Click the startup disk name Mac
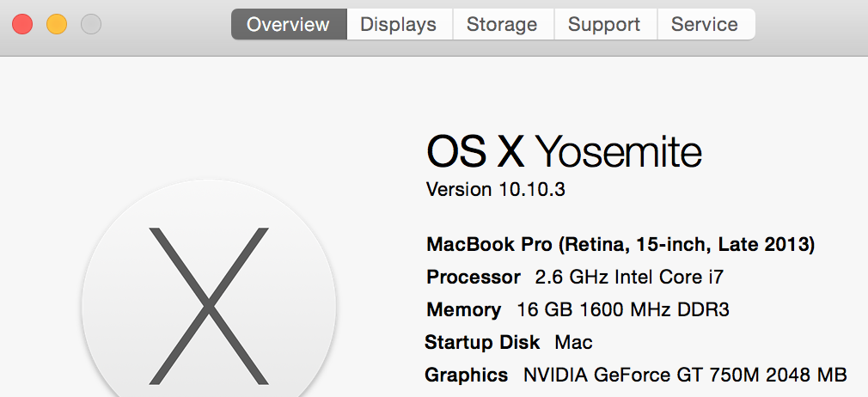Screen dimensions: 868x397 (x=574, y=342)
